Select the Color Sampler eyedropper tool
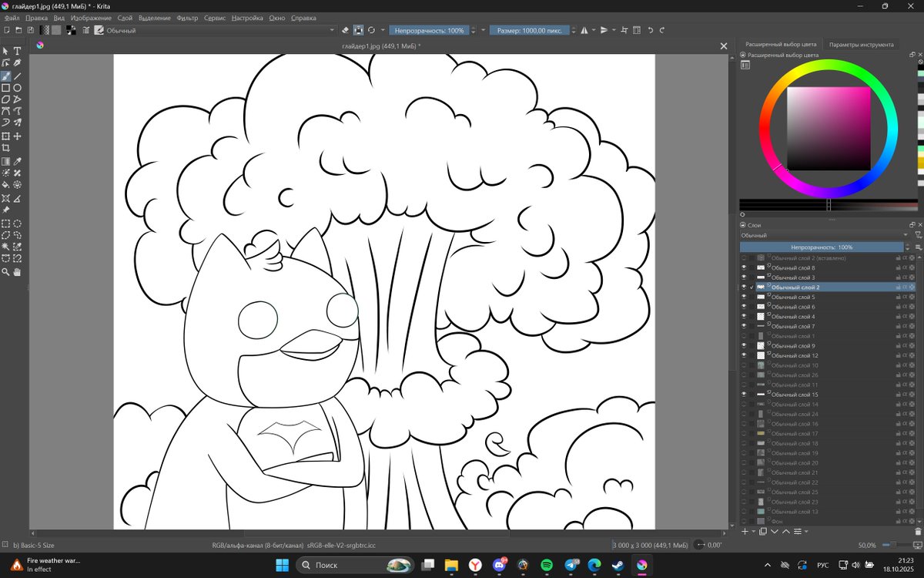Screen dimensions: 924x578 click(17, 162)
